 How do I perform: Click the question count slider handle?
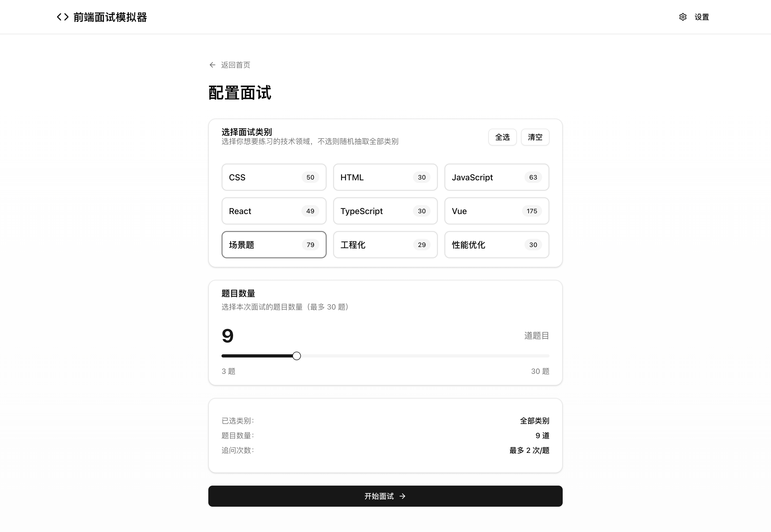(x=296, y=356)
